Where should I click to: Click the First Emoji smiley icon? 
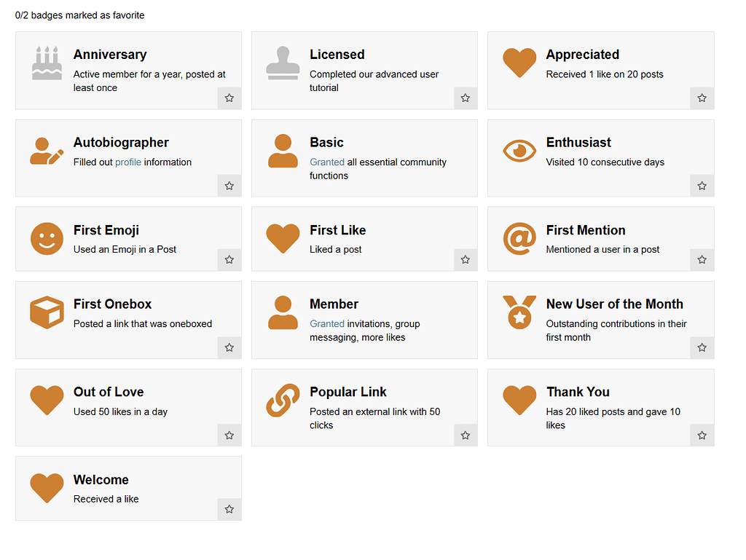(x=47, y=240)
